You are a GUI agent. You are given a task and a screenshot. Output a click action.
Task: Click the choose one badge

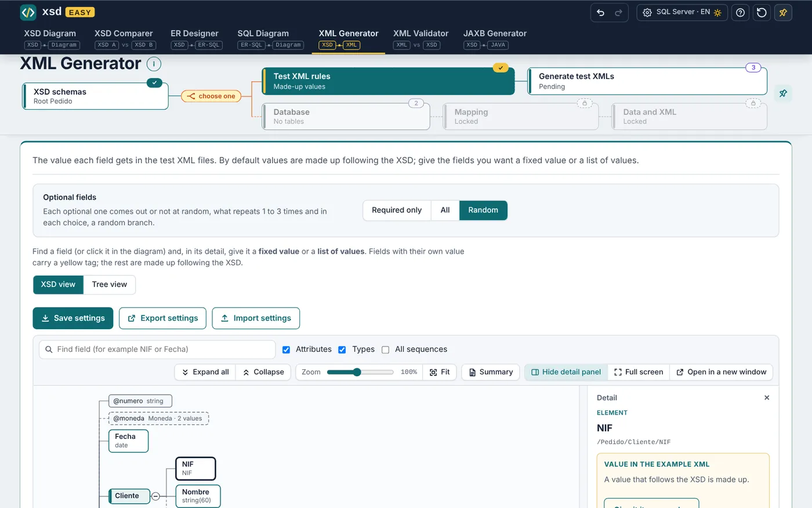[212, 96]
